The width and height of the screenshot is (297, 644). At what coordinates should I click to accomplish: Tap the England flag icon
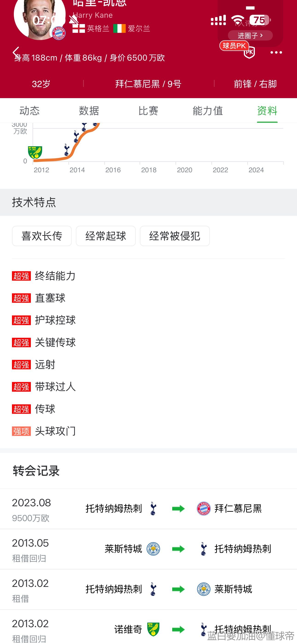(x=79, y=29)
